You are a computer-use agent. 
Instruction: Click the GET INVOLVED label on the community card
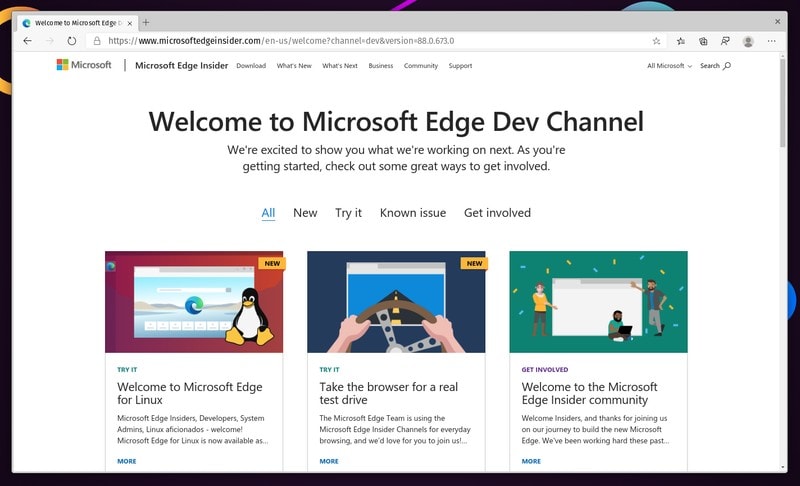545,370
